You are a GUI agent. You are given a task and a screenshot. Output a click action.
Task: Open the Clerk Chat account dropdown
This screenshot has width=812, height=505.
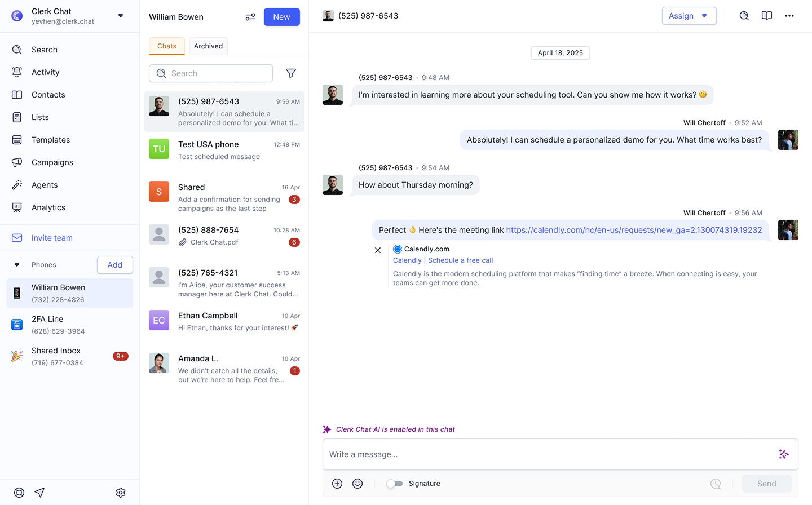(121, 16)
